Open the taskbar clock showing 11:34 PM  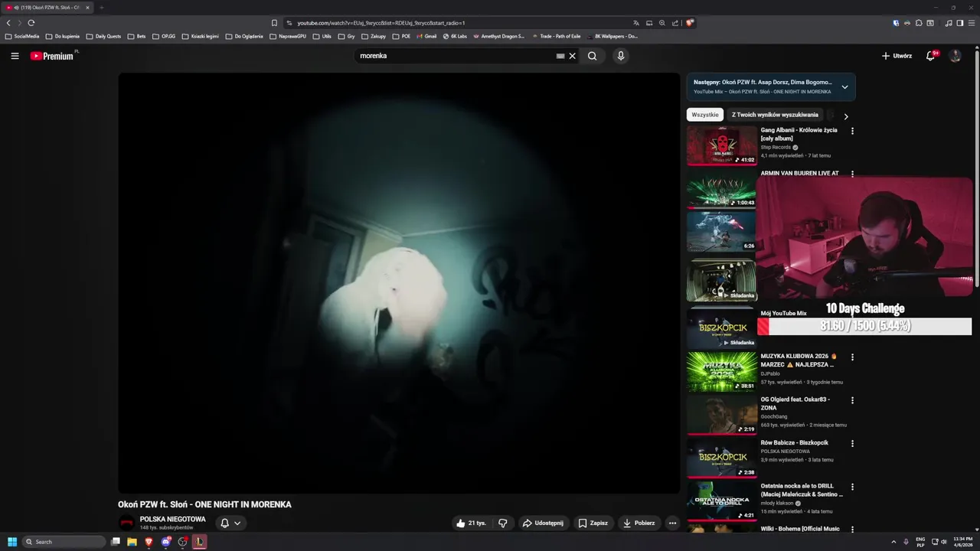962,542
